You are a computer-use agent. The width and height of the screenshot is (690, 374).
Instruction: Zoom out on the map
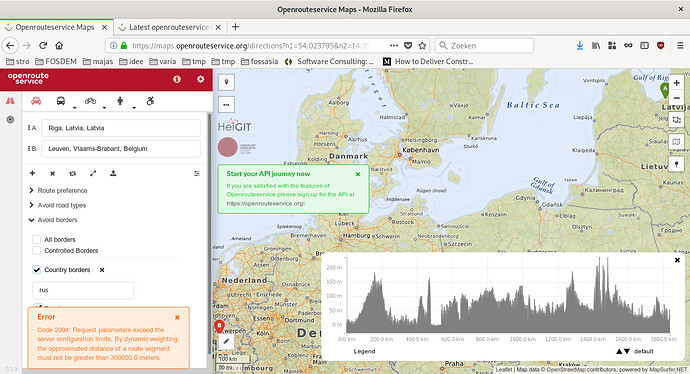tap(676, 98)
